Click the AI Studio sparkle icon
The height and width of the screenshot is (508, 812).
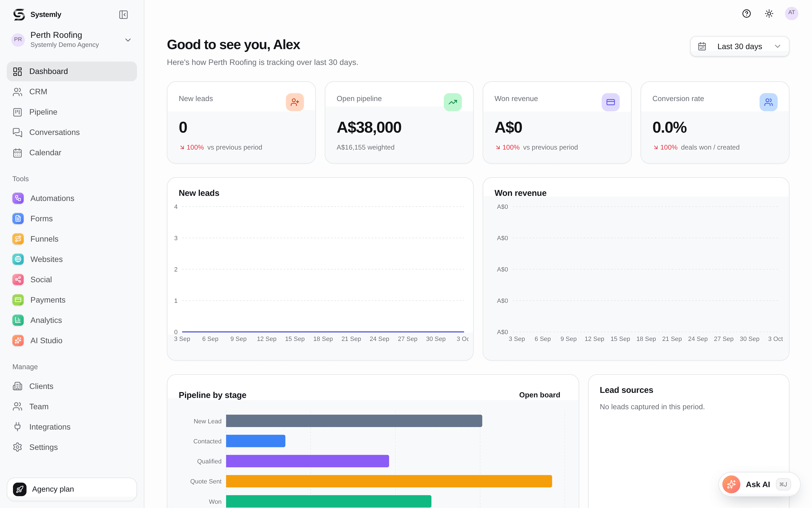pos(18,340)
